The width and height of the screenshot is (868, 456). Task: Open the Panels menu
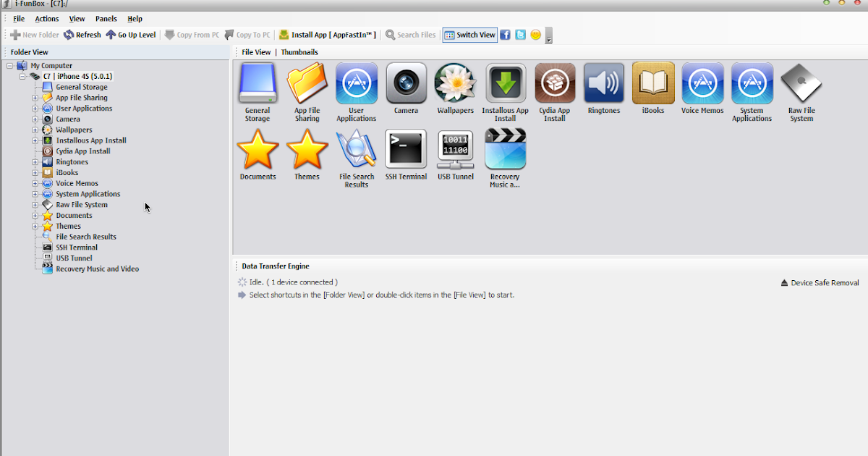click(x=106, y=19)
